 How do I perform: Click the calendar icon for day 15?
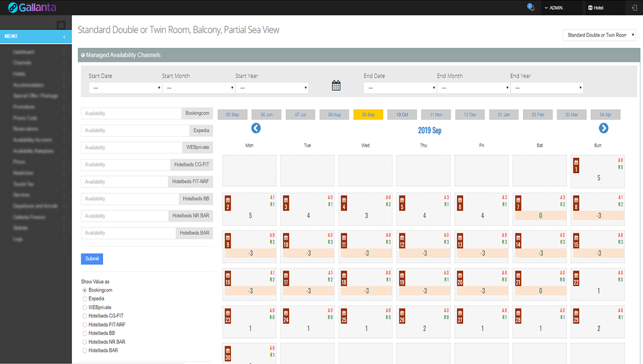pos(576,241)
